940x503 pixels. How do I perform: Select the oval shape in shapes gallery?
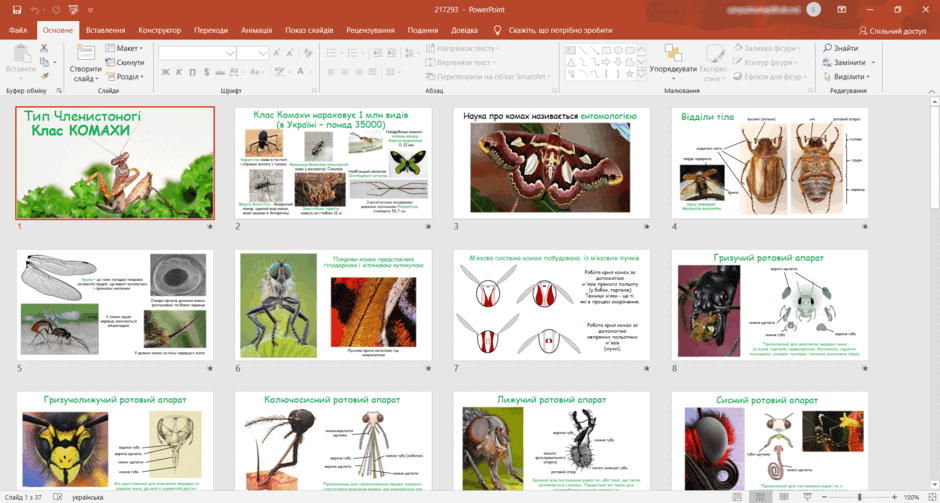[618, 50]
